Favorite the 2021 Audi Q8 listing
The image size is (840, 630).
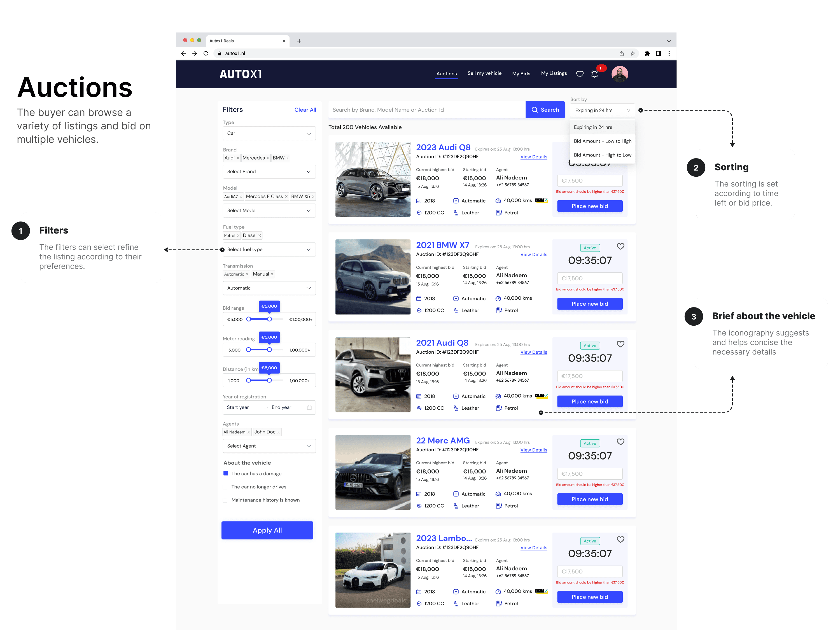click(620, 344)
